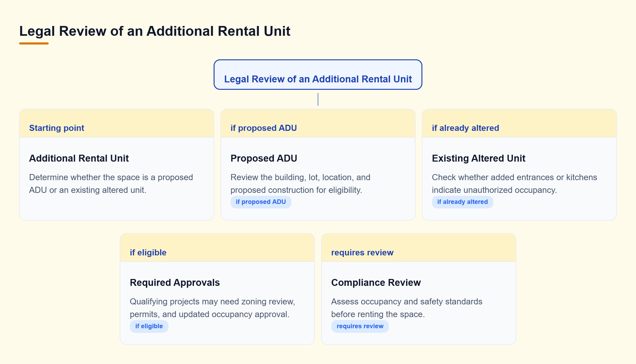This screenshot has height=364, width=636.
Task: Click the 'if eligible' yellow card header
Action: (x=217, y=248)
